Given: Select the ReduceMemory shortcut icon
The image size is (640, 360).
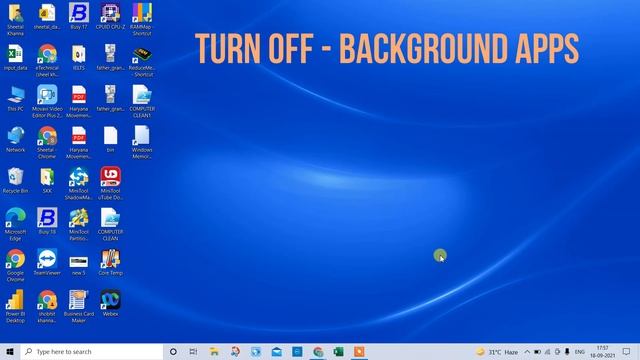Looking at the screenshot, I should (142, 54).
